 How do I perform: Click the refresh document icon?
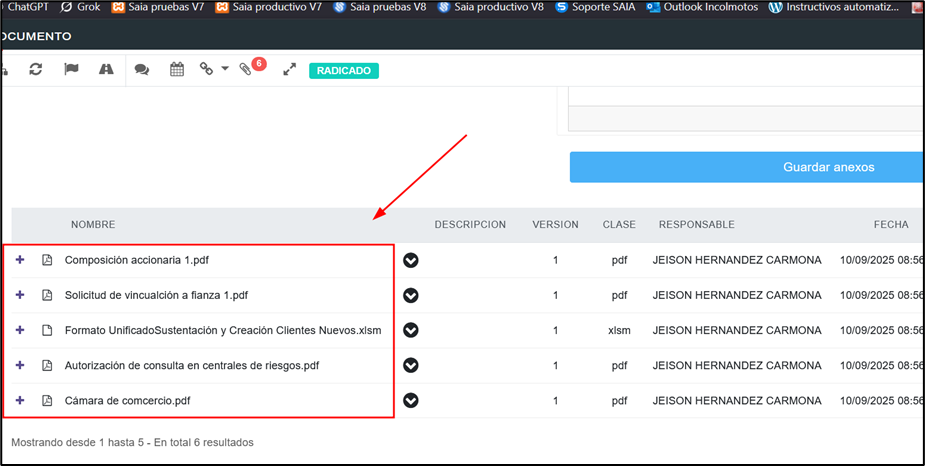[x=36, y=69]
